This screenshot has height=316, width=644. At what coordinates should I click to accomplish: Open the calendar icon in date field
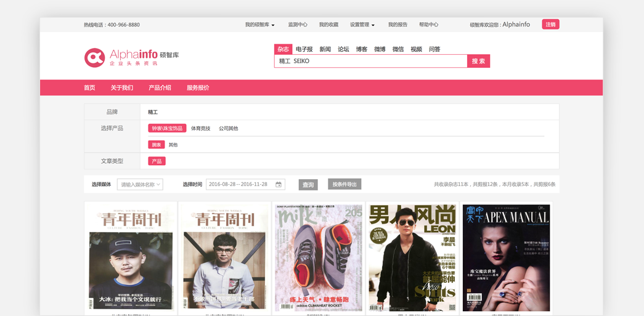(x=279, y=185)
